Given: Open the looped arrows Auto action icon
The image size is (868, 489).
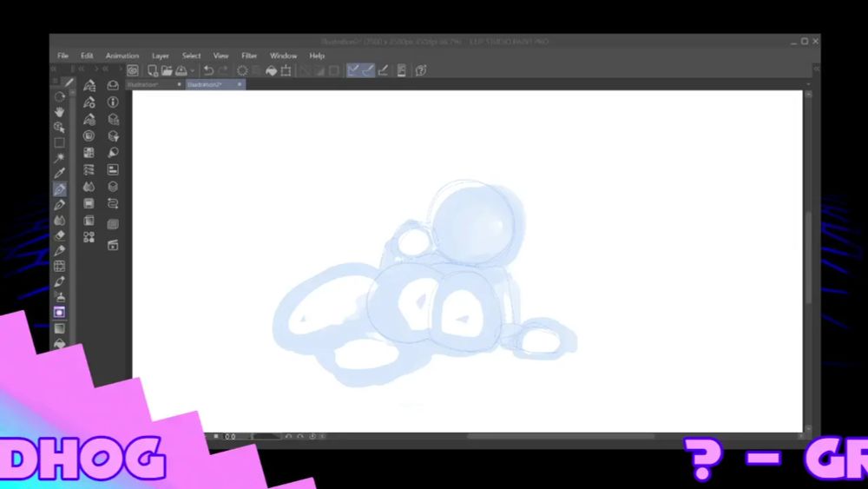Looking at the screenshot, I should [113, 203].
